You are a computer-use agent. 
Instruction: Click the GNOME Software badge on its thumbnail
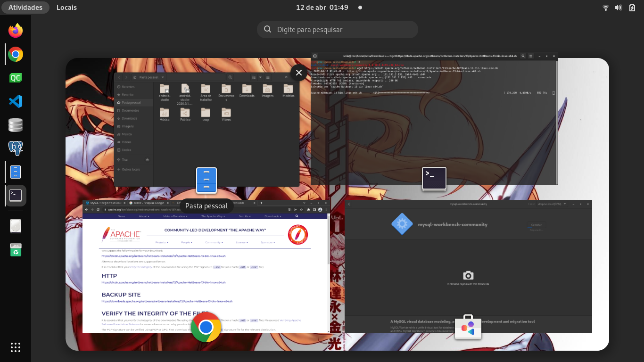click(468, 327)
